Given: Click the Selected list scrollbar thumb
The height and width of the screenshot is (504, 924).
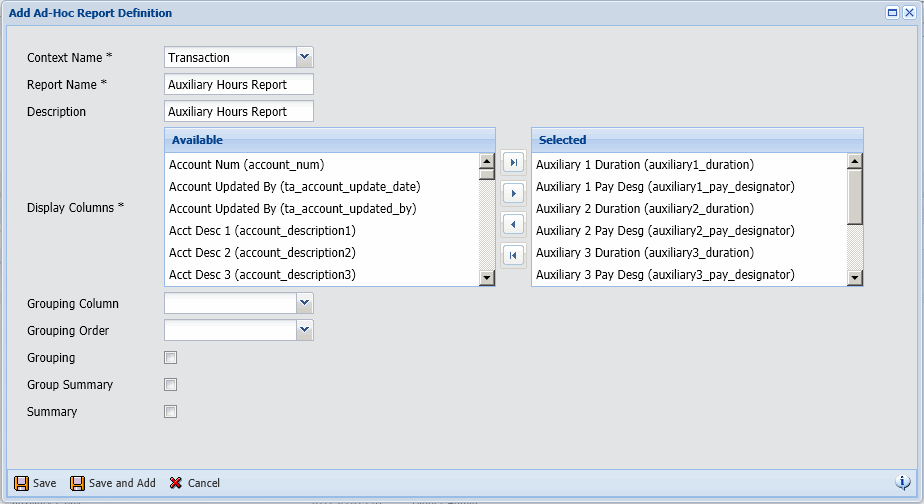Looking at the screenshot, I should 855,196.
